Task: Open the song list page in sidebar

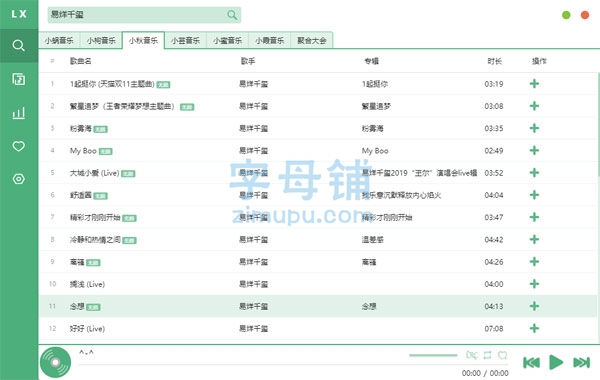Action: [18, 79]
